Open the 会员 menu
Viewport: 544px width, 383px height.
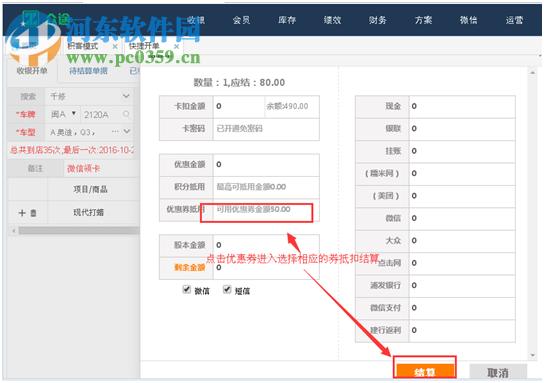click(241, 20)
